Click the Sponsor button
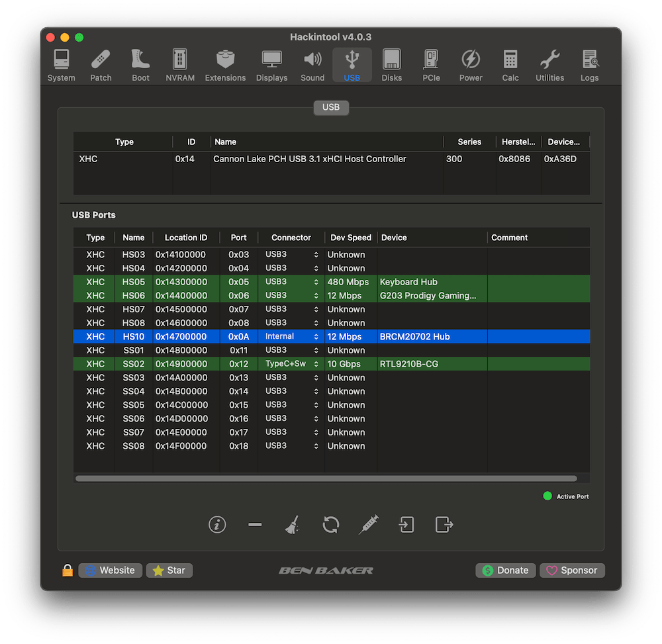The width and height of the screenshot is (662, 644). [x=572, y=570]
